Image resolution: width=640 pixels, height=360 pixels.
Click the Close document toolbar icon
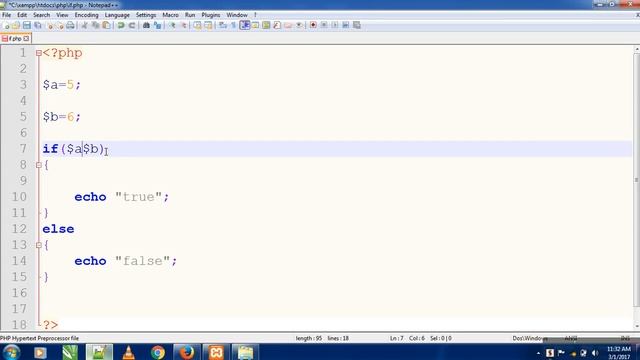50,25
